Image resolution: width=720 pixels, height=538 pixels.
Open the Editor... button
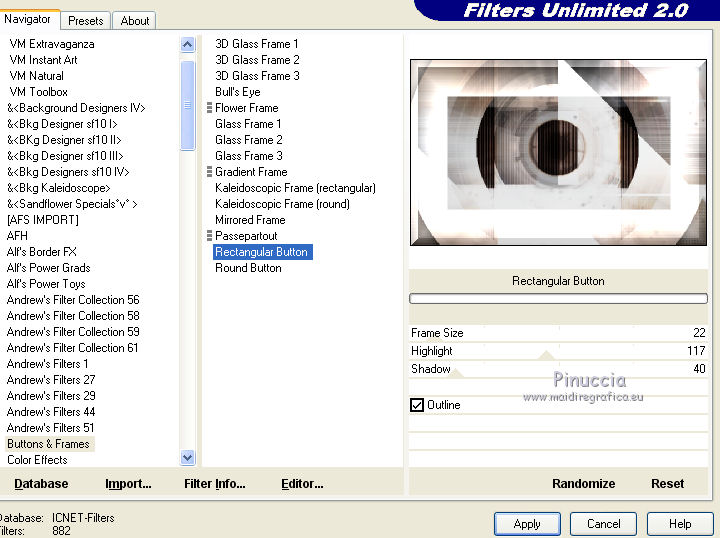click(302, 483)
